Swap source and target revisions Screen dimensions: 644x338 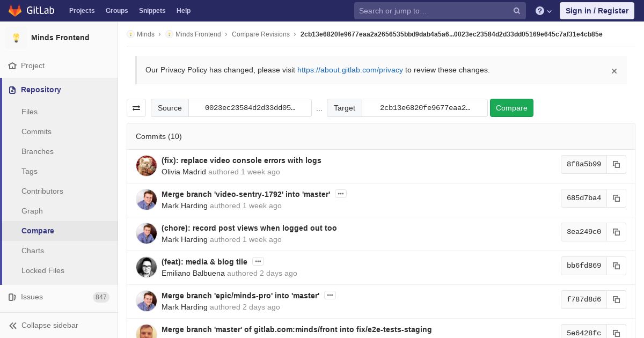tap(136, 108)
